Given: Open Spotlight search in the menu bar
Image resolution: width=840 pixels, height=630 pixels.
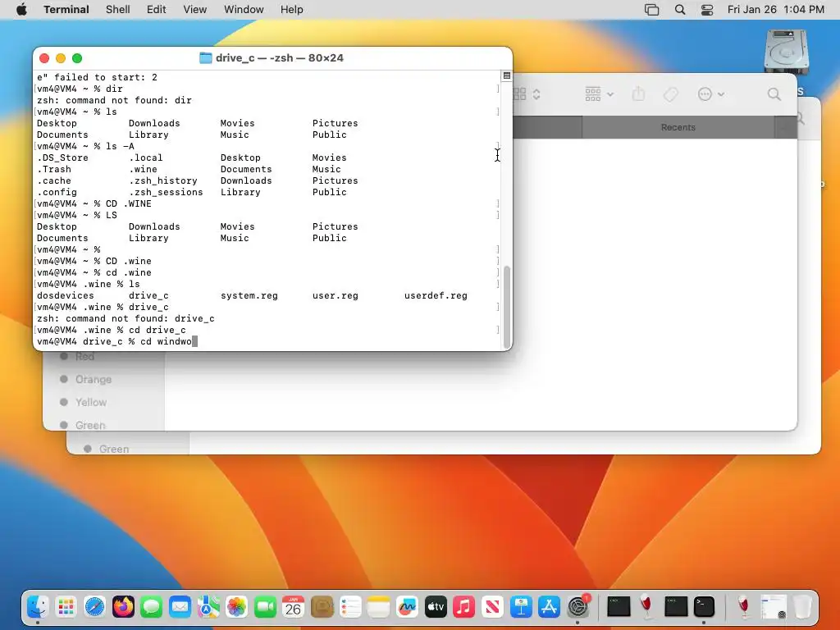Looking at the screenshot, I should [680, 10].
